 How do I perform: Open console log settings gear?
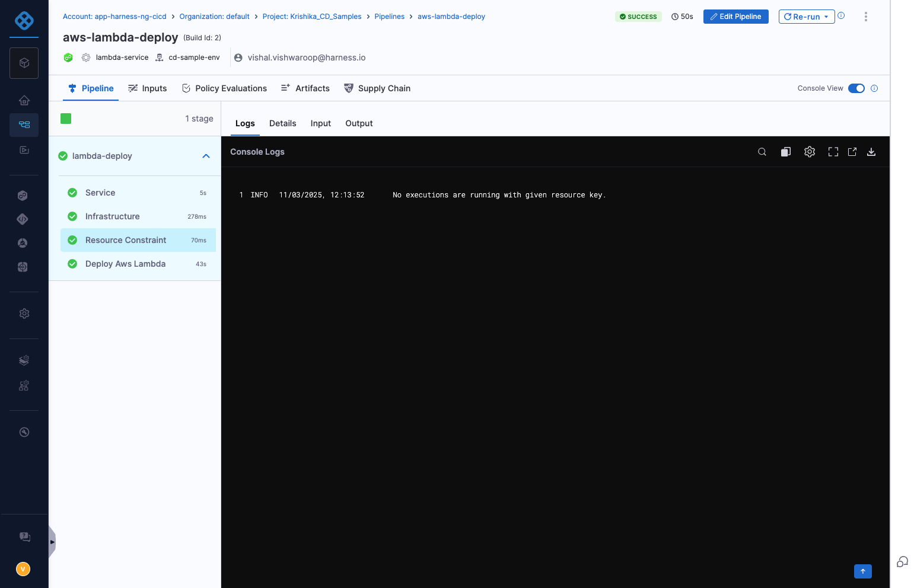(810, 152)
